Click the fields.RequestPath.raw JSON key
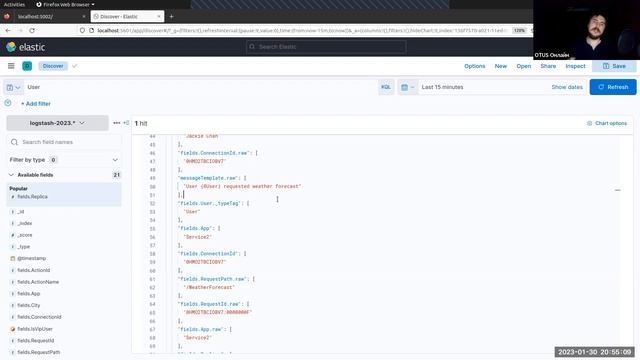Image resolution: width=640 pixels, height=360 pixels. click(213, 279)
